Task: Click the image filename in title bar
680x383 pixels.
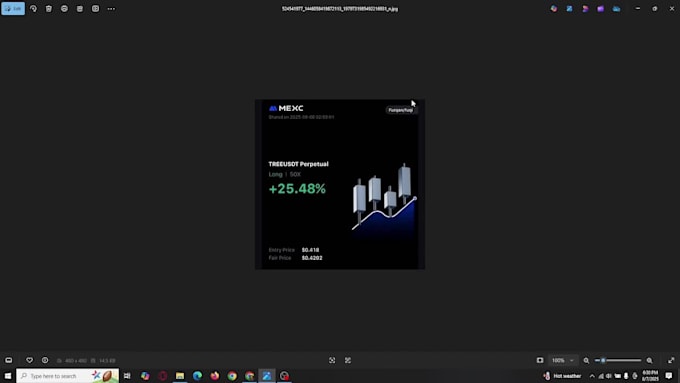Action: coord(340,9)
